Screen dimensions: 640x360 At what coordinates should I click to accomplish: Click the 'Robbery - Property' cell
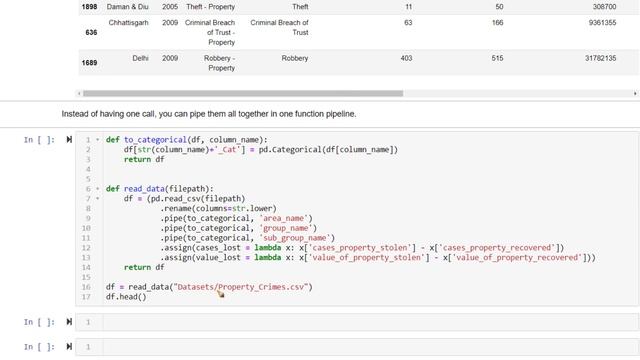[220, 63]
